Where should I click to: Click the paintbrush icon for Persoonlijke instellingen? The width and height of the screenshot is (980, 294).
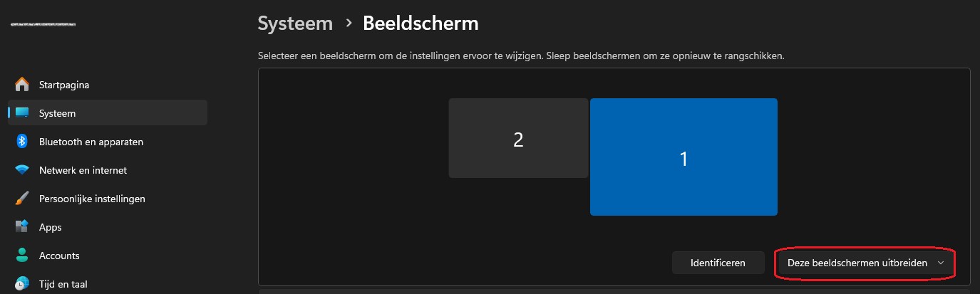point(22,199)
